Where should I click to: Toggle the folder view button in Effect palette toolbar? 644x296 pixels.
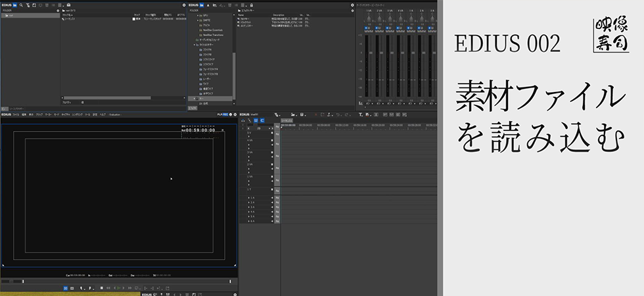coord(202,5)
